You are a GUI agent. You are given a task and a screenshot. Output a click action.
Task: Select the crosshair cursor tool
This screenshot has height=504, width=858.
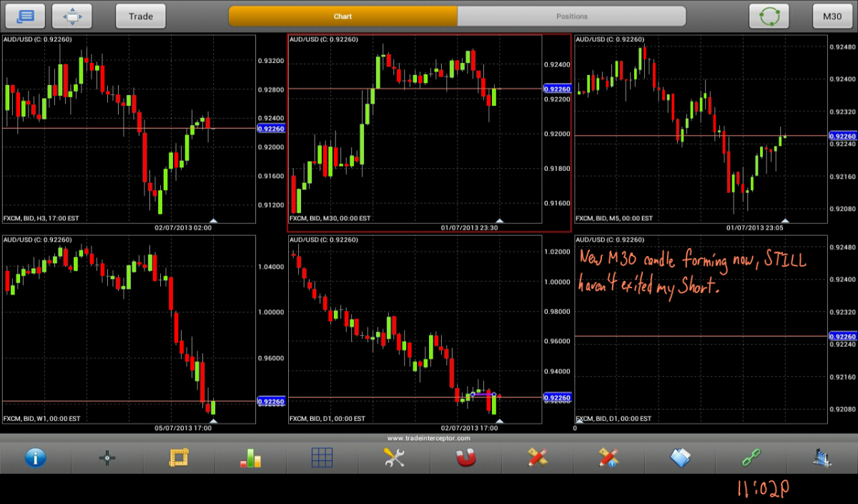[x=107, y=458]
